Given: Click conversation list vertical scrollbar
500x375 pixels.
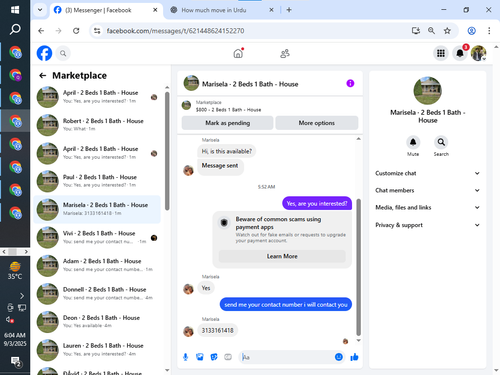Looking at the screenshot, I should click(167, 151).
